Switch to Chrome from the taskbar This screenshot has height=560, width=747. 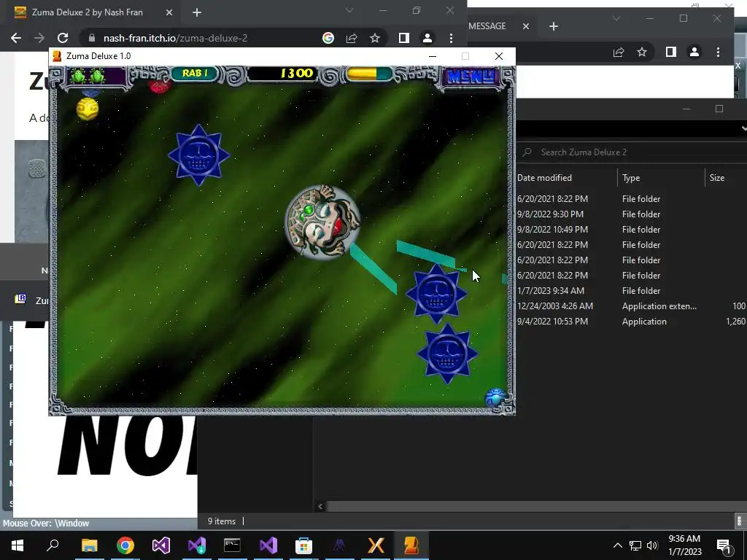click(x=125, y=545)
